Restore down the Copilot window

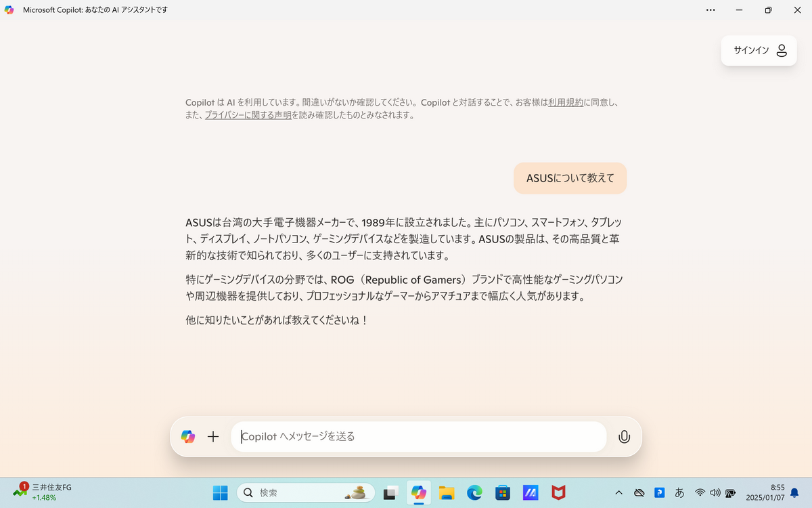(768, 10)
